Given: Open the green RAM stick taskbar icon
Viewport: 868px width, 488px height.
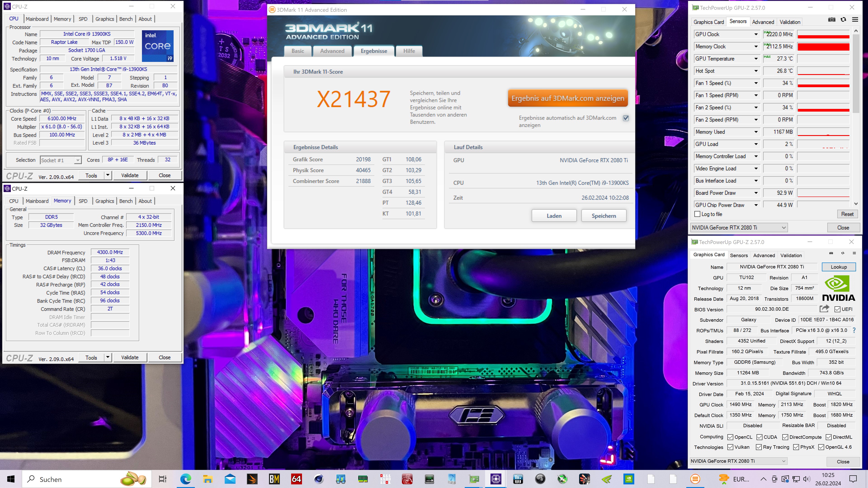Looking at the screenshot, I should [363, 479].
